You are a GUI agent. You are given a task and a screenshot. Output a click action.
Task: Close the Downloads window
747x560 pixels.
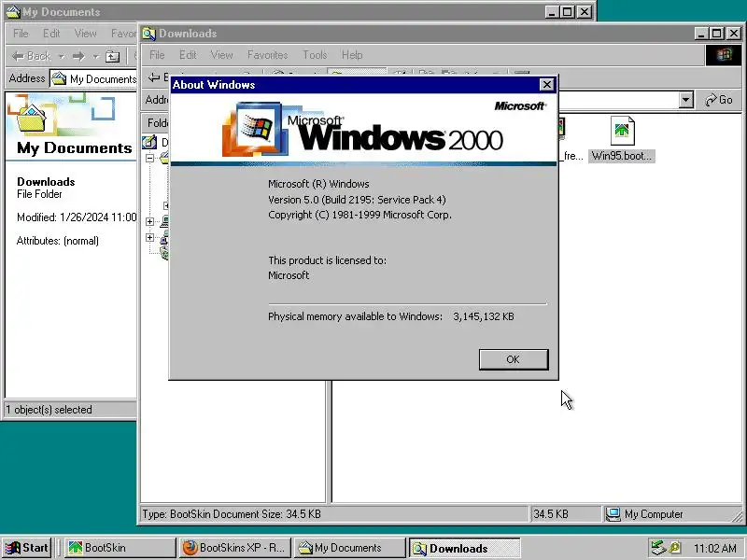734,34
